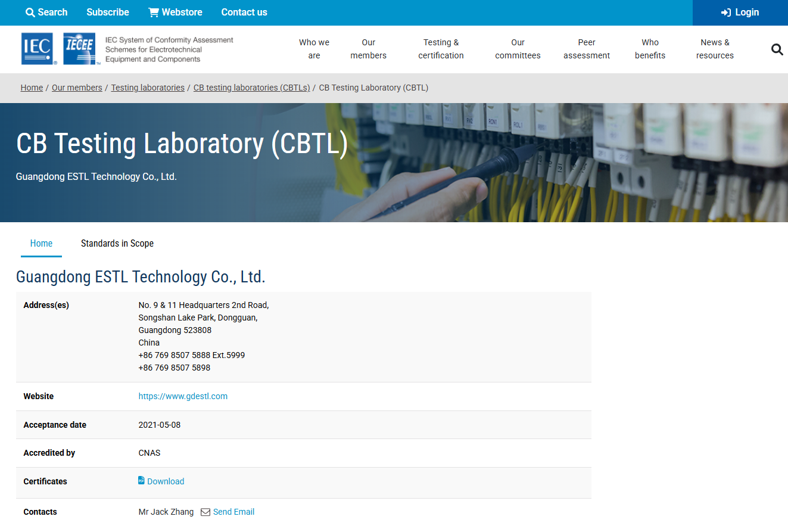Click the Contacts row label
Viewport: 788px width, 532px height.
(x=41, y=512)
